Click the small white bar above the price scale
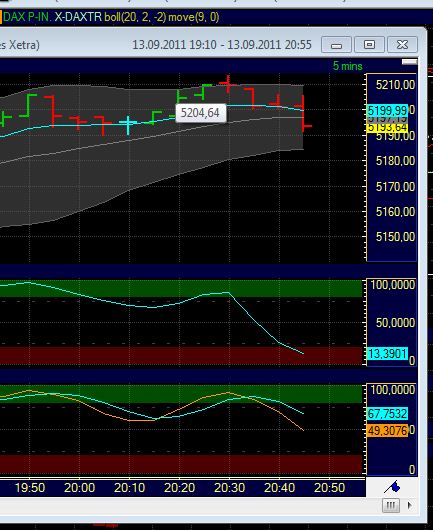This screenshot has width=433, height=530. pos(409,62)
